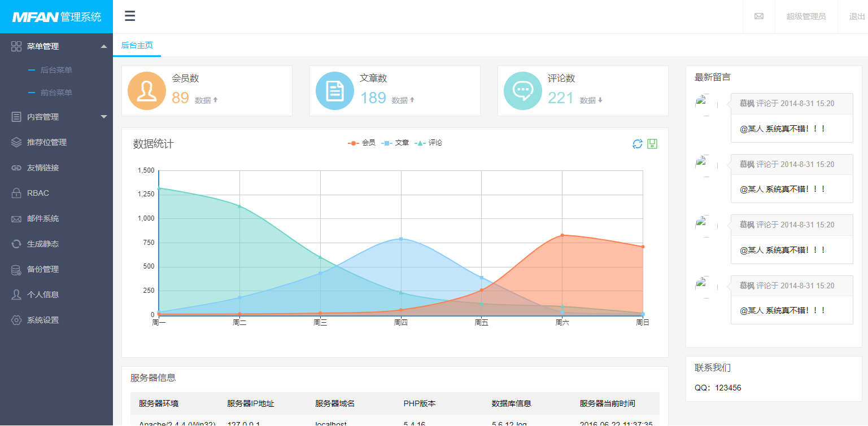Click the 退出 logout button
Image resolution: width=868 pixels, height=426 pixels.
coord(857,16)
